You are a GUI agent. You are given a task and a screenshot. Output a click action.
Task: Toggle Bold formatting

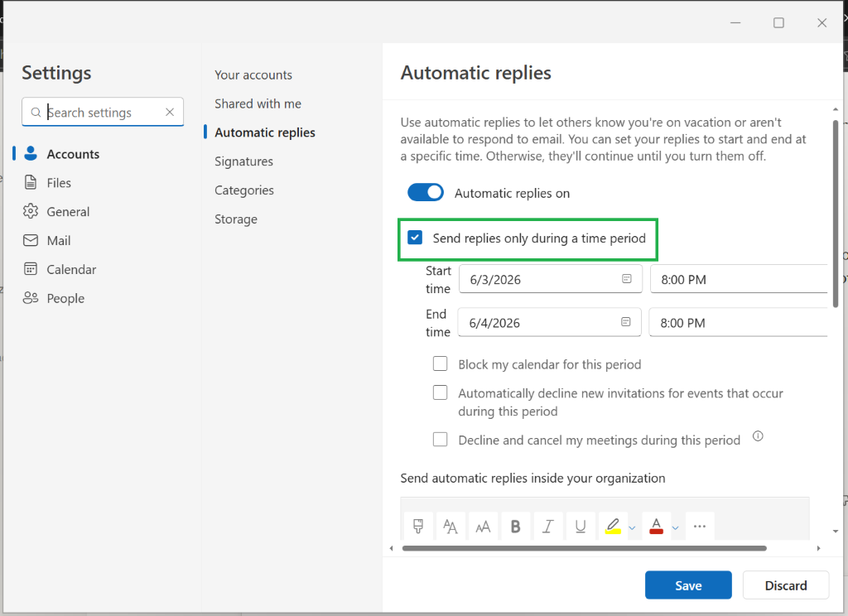pos(515,526)
